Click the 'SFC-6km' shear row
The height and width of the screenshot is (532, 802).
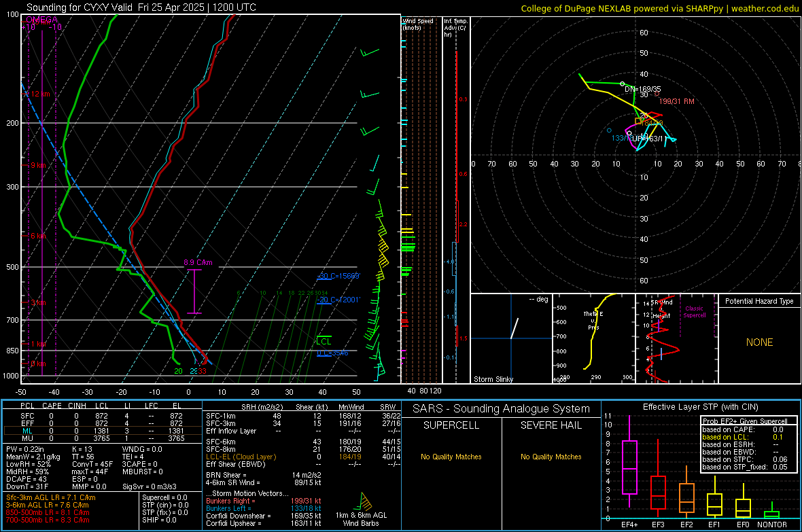[x=303, y=442]
